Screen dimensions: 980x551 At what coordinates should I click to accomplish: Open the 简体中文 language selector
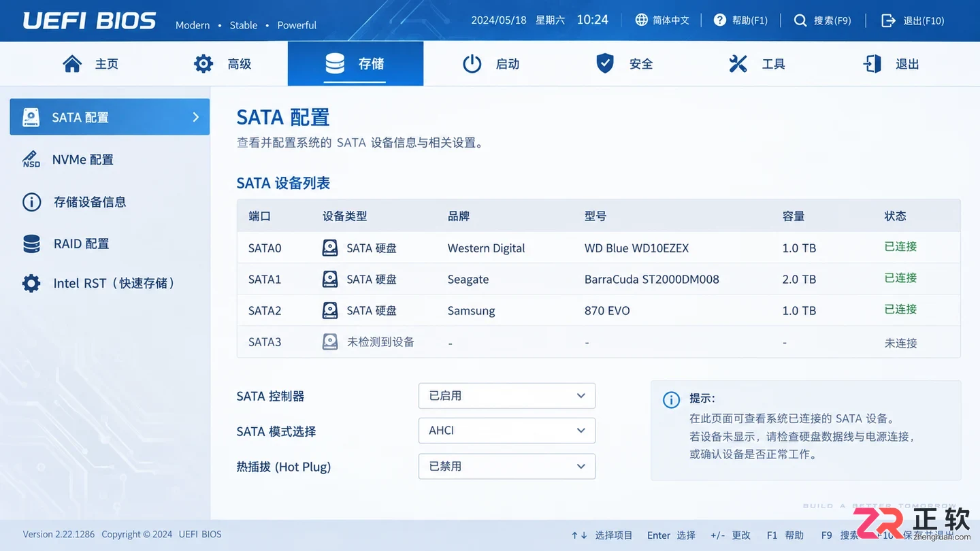click(662, 20)
